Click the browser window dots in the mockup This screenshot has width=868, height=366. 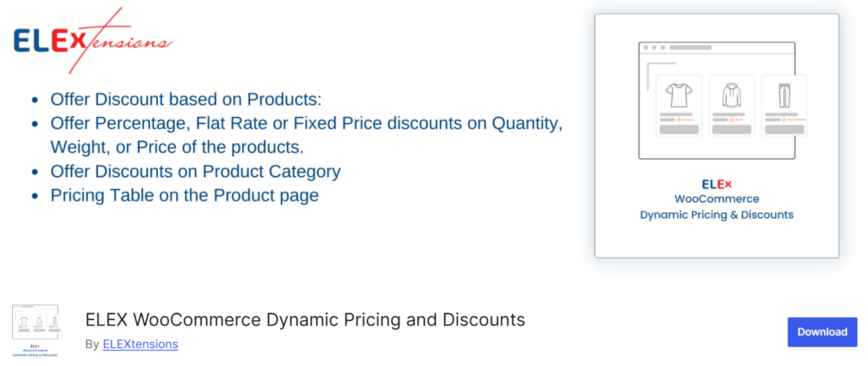(x=654, y=47)
